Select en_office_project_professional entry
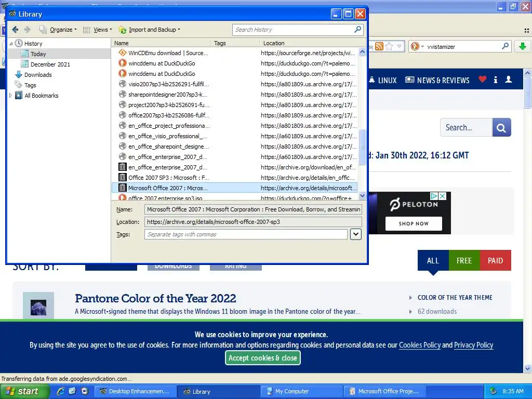 (x=235, y=126)
